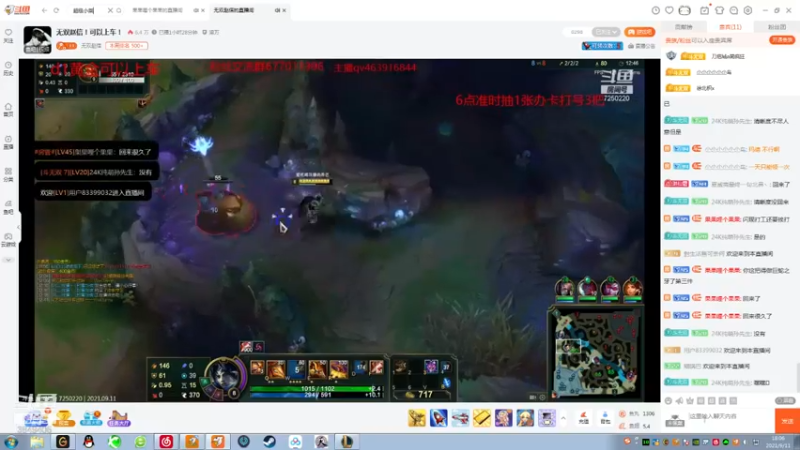Toggle the pill switch above chat input
Image resolution: width=800 pixels, height=450 pixels.
pyautogui.click(x=785, y=401)
